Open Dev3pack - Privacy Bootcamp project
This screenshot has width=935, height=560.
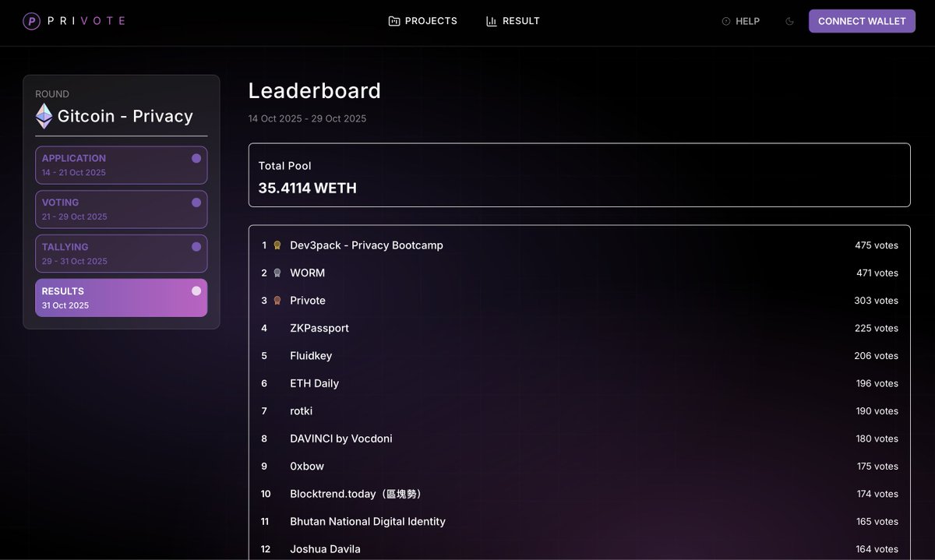click(x=366, y=245)
